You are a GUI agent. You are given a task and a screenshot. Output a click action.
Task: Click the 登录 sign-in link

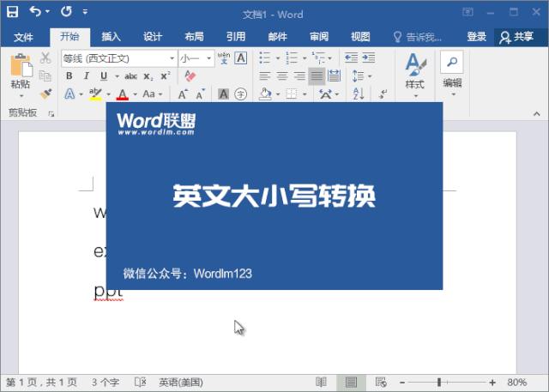pyautogui.click(x=477, y=36)
